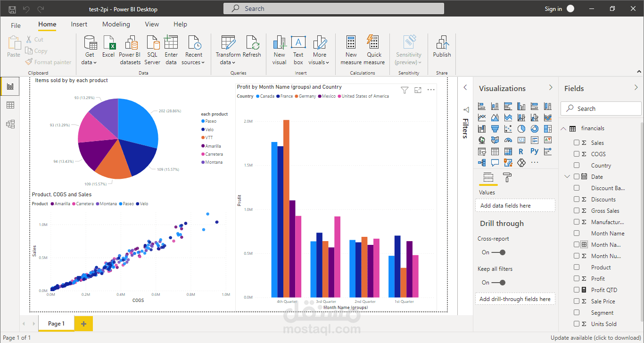The height and width of the screenshot is (343, 644).
Task: Select the pie chart visualization icon
Action: click(x=521, y=128)
